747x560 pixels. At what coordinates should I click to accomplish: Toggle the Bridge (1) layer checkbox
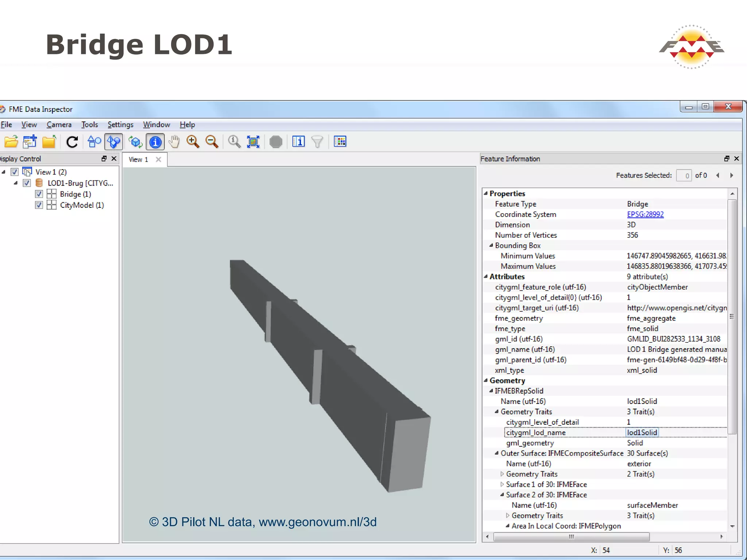(x=39, y=194)
